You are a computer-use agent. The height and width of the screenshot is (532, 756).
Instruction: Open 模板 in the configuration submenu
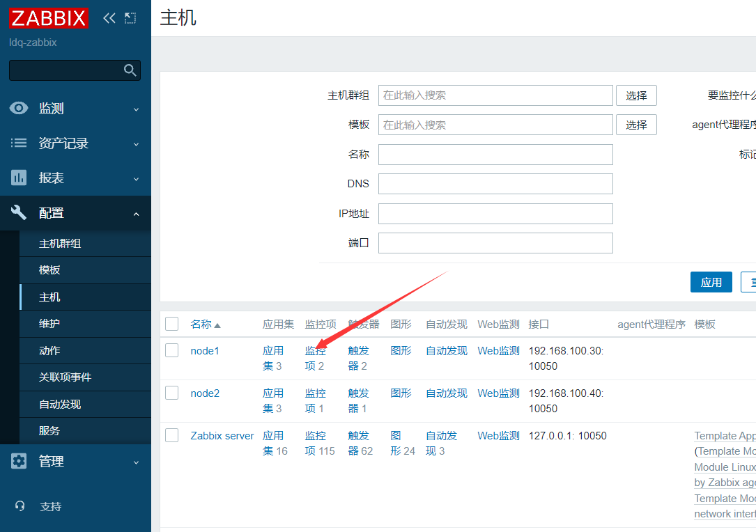pyautogui.click(x=49, y=270)
